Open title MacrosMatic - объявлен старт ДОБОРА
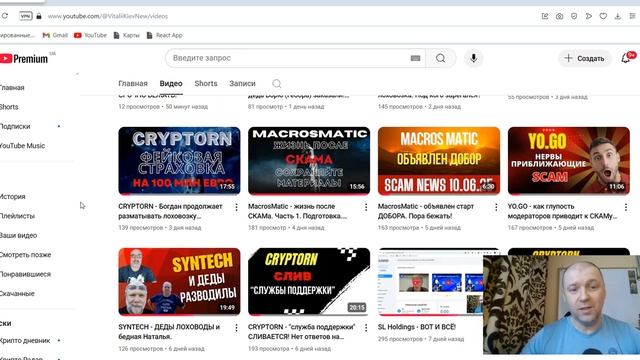Image resolution: width=640 pixels, height=360 pixels. (x=426, y=211)
